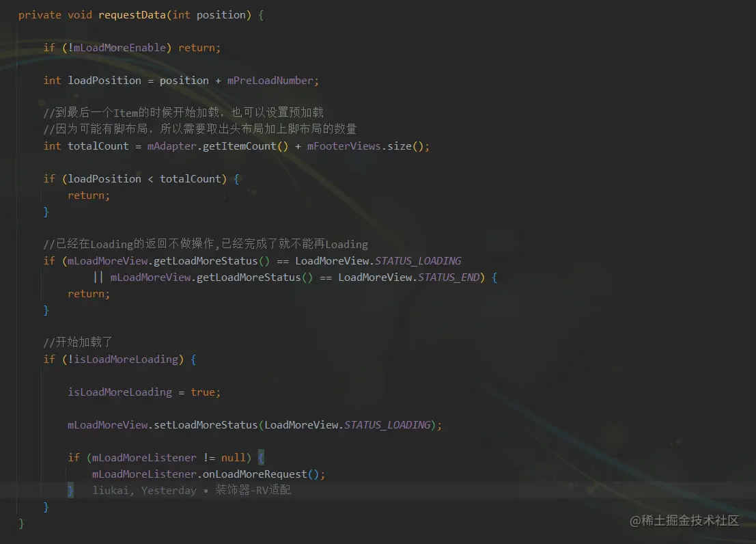
Task: Click the comment starting with //已经在Loading
Action: [x=206, y=244]
